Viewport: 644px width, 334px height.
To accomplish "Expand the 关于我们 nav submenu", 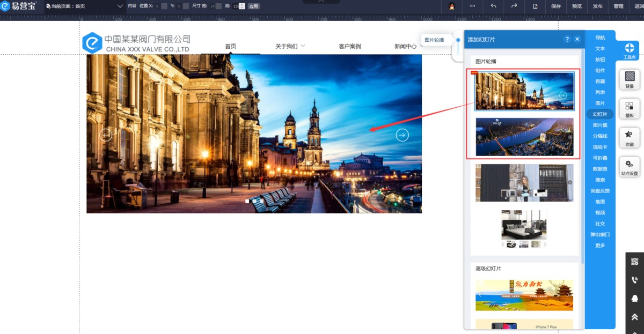I will tap(303, 46).
